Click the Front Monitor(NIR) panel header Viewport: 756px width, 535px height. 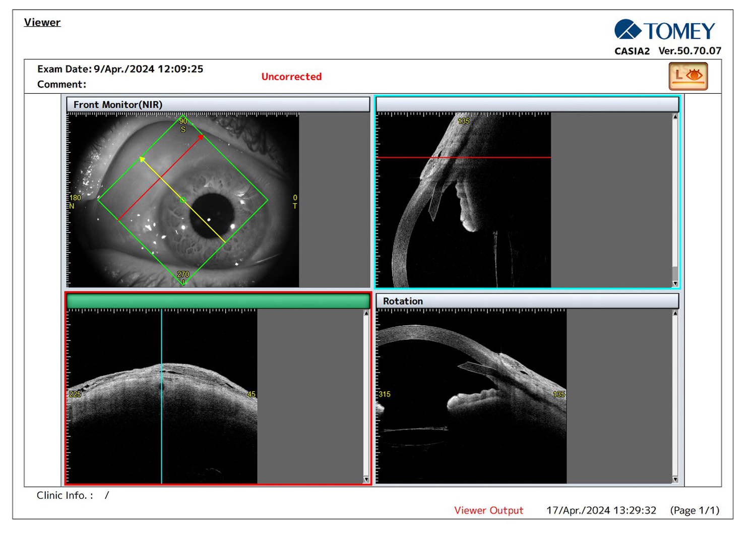pos(218,104)
